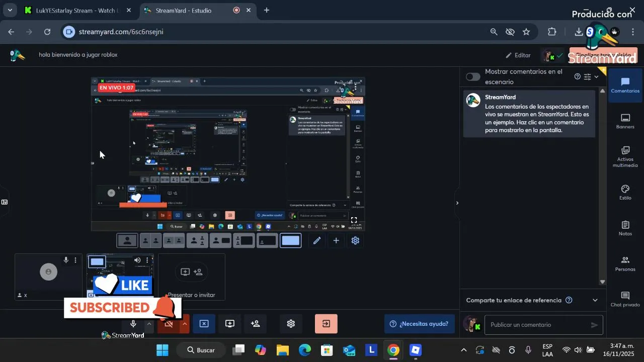Toggle Mostrar comentarios en el escenario switch
Viewport: 644px width, 362px height.
point(473,76)
